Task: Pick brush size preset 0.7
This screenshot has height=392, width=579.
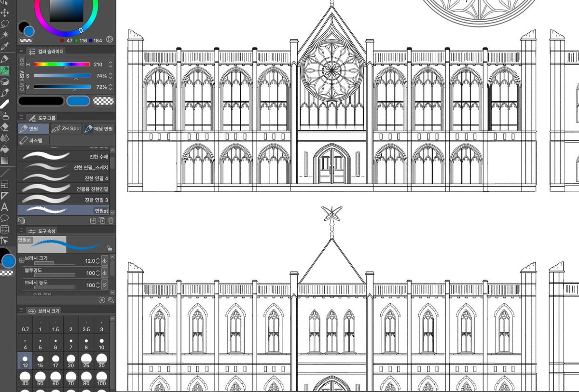Action: 25,325
